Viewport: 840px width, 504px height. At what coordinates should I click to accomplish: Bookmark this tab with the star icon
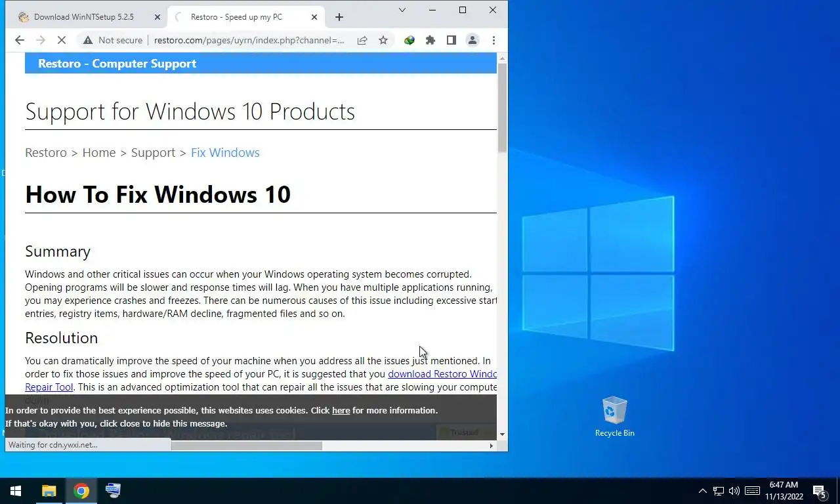pyautogui.click(x=383, y=40)
